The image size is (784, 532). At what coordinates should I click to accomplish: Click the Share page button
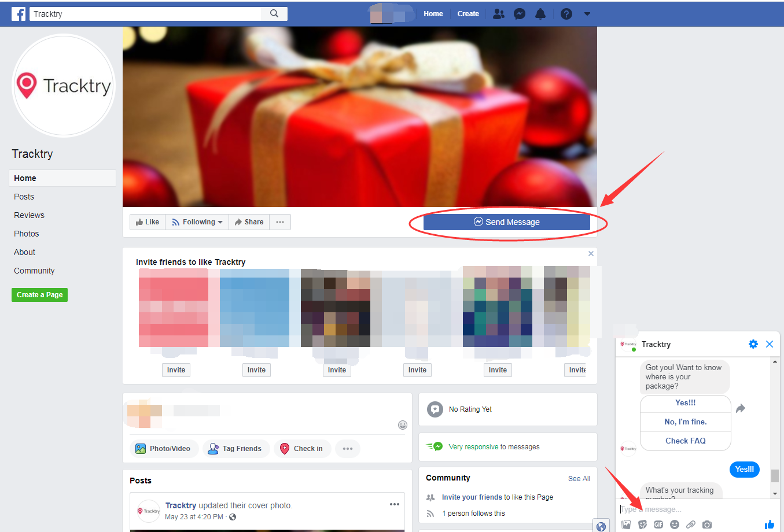[x=249, y=222]
